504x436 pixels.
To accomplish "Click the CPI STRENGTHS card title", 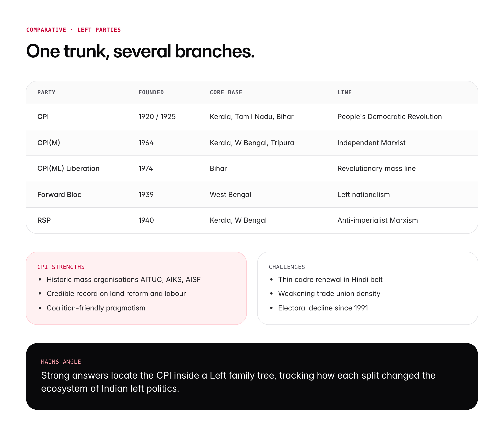I will pos(61,267).
